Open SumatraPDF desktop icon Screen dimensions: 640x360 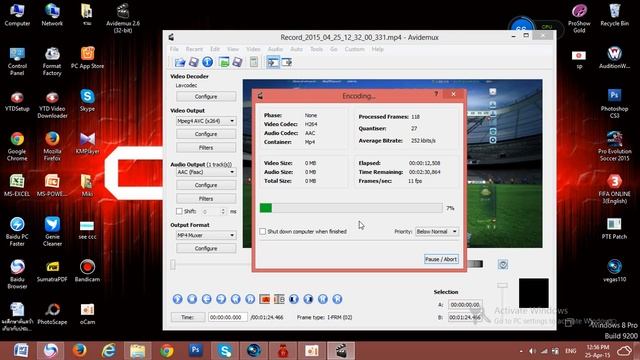click(52, 271)
